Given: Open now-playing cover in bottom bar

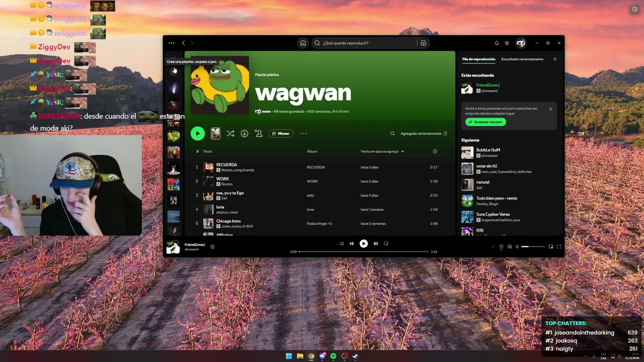Looking at the screenshot, I should [173, 247].
